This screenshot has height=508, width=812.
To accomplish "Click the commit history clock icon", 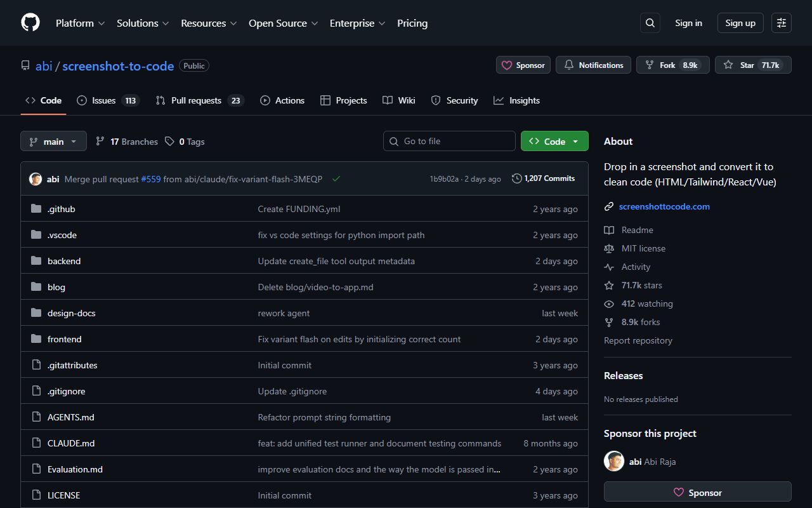I will click(516, 178).
